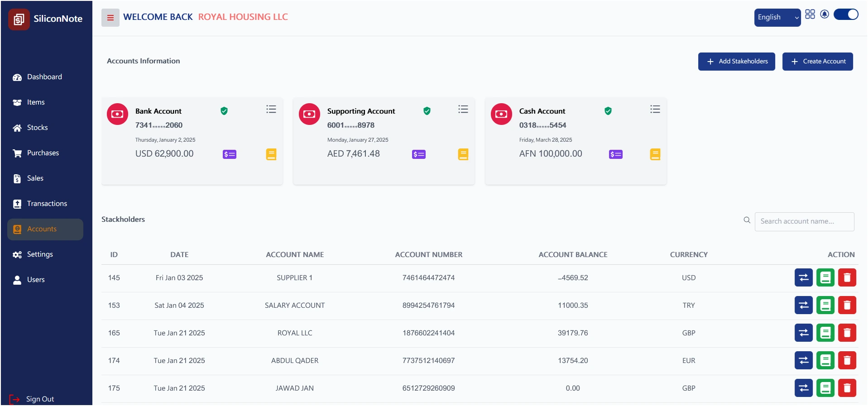Click the grid apps icon in header

[810, 14]
